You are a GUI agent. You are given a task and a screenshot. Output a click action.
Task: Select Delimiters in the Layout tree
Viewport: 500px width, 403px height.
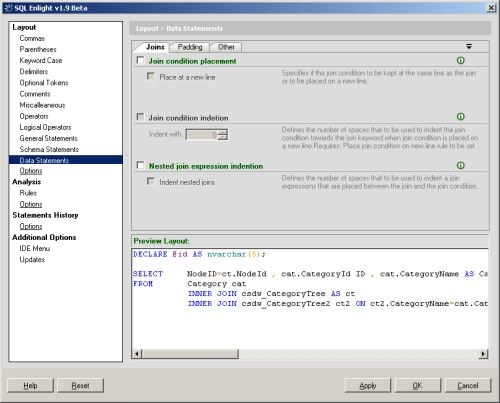[x=34, y=71]
